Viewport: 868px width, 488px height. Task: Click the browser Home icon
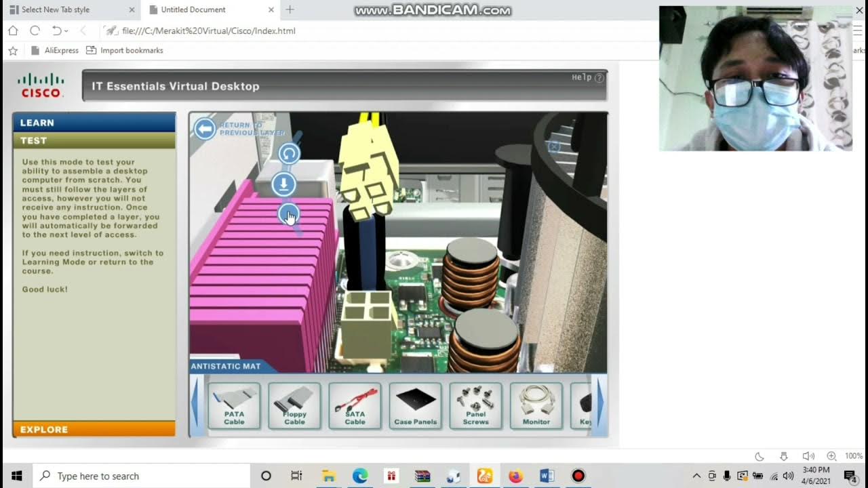(13, 30)
